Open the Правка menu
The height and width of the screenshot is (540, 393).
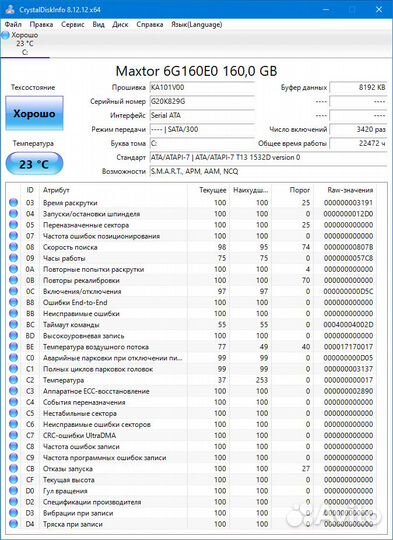coord(41,24)
